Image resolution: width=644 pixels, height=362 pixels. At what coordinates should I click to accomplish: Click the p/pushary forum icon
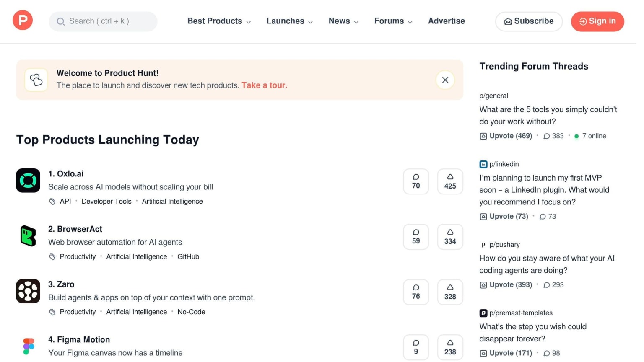coord(483,245)
